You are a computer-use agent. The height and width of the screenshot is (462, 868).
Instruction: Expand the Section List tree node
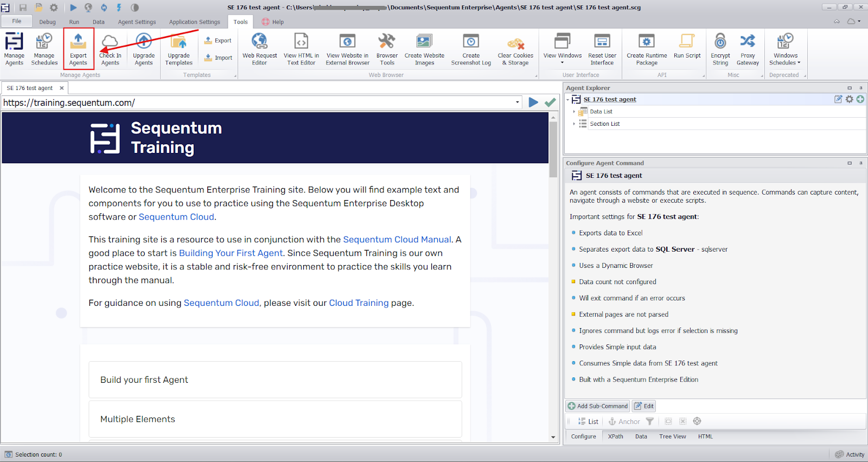(x=574, y=124)
